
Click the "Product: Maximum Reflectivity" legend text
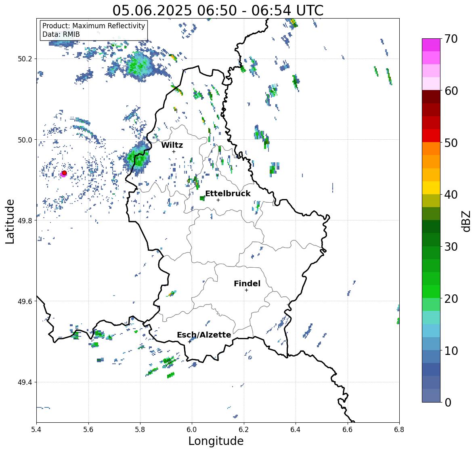coord(94,26)
